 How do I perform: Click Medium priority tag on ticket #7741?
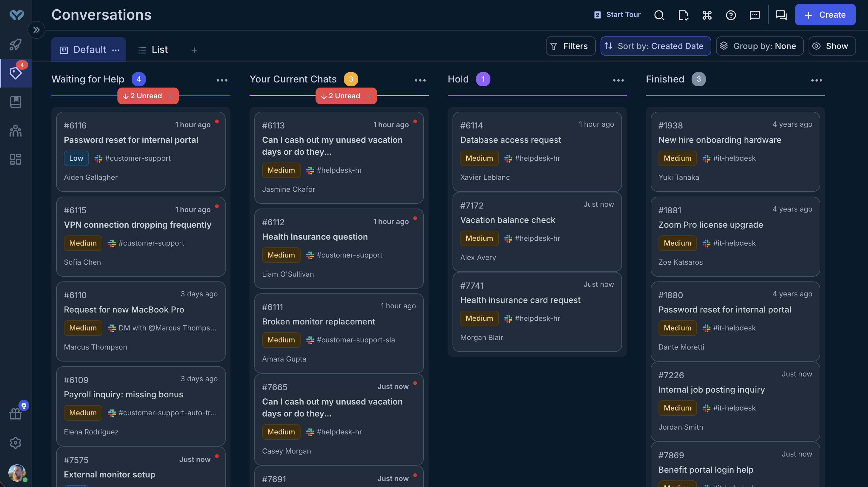click(x=479, y=318)
